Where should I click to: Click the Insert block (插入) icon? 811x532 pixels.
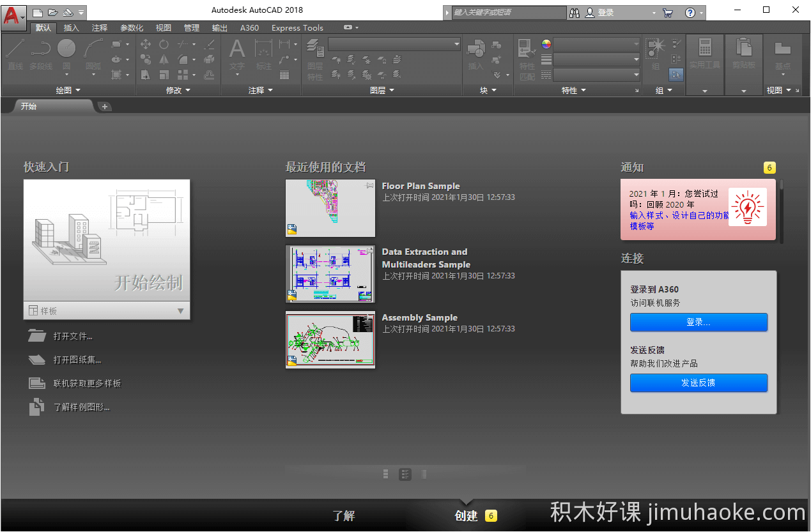point(476,54)
